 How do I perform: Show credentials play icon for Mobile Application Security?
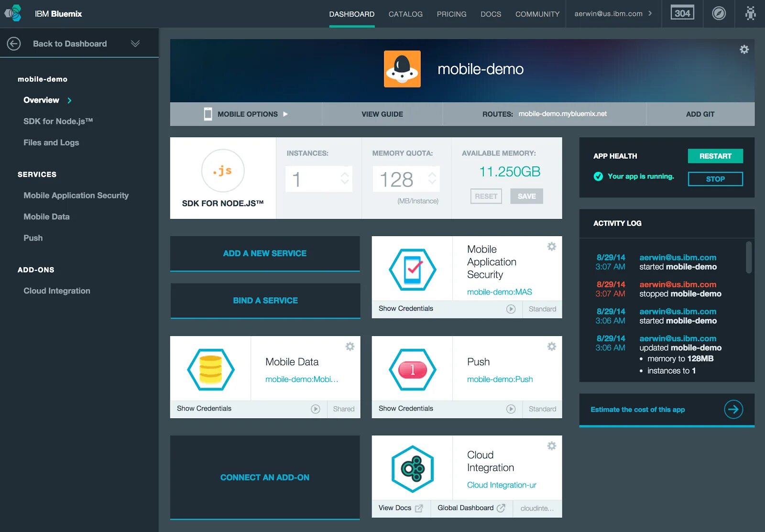tap(511, 309)
